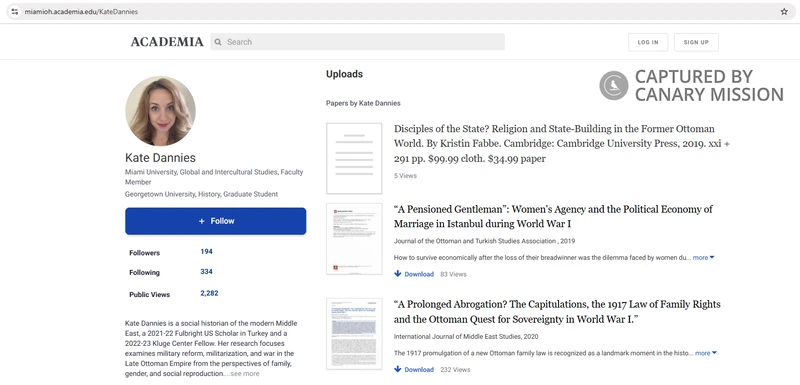
Task: Click the Kate Dannies name heading
Action: pyautogui.click(x=160, y=158)
